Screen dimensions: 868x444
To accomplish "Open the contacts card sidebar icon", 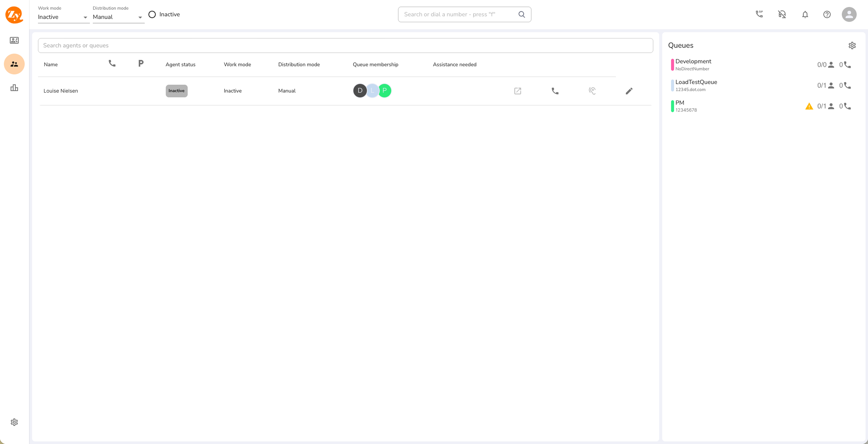I will [x=14, y=40].
